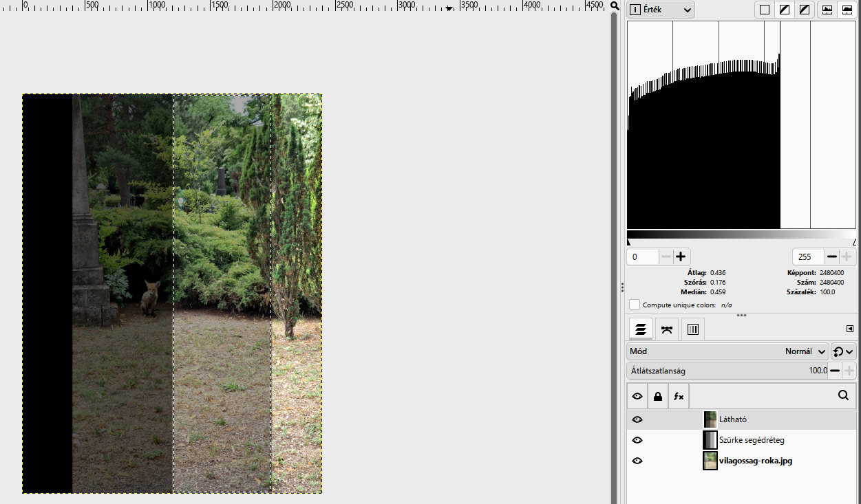
Task: Hide the Szürke segédréteg layer
Action: (637, 440)
